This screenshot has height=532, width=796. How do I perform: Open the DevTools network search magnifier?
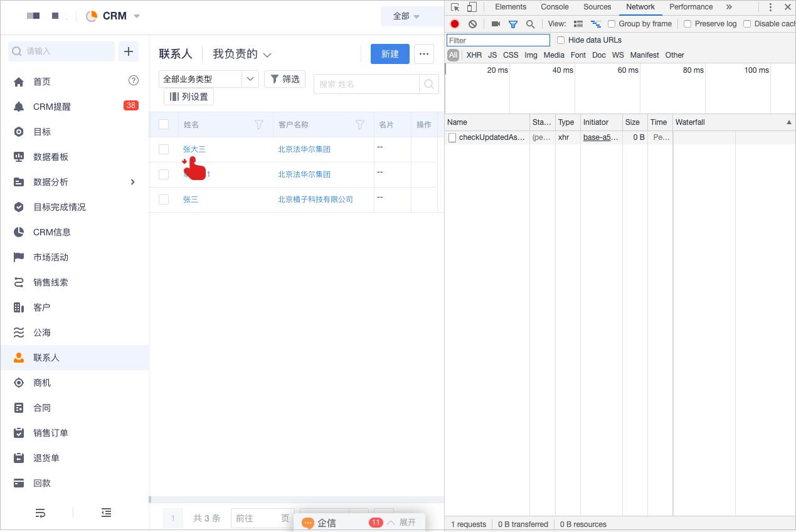click(x=530, y=24)
